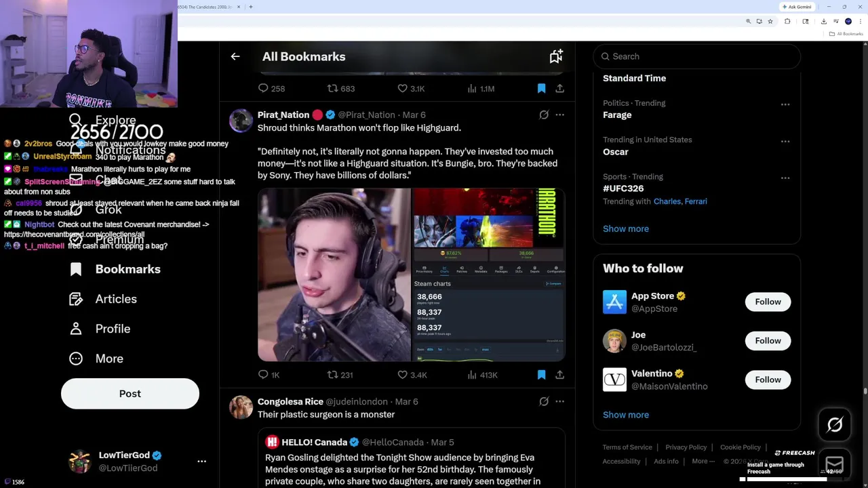Viewport: 868px width, 488px height.
Task: Toggle bookmark on the top post
Action: pyautogui.click(x=541, y=89)
